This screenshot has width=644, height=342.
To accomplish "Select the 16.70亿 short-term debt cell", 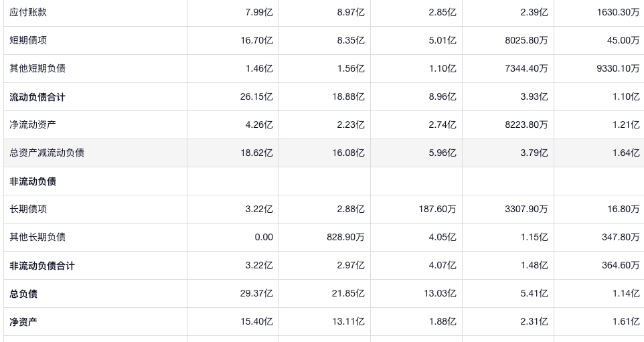I will point(256,40).
